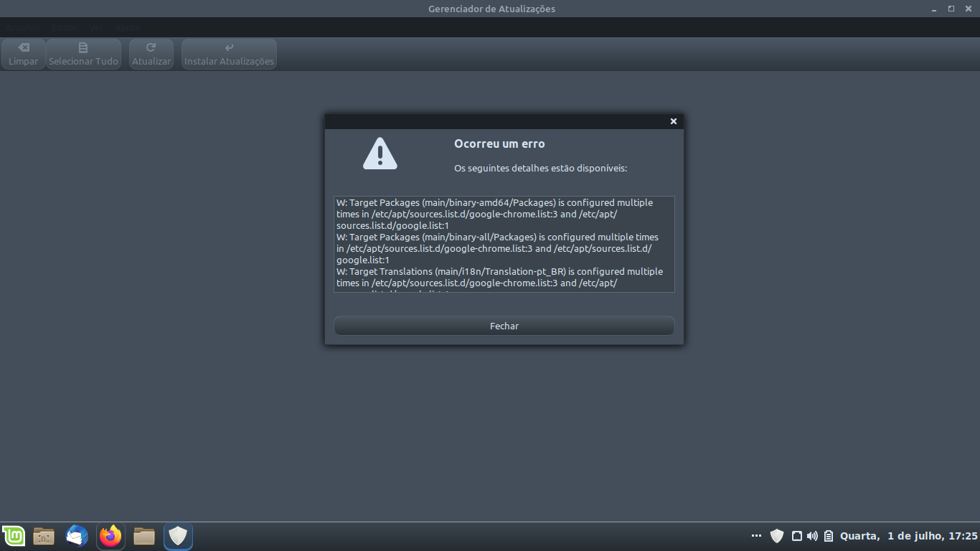
Task: Click the 'Ocorreu um erro' heading
Action: click(499, 143)
